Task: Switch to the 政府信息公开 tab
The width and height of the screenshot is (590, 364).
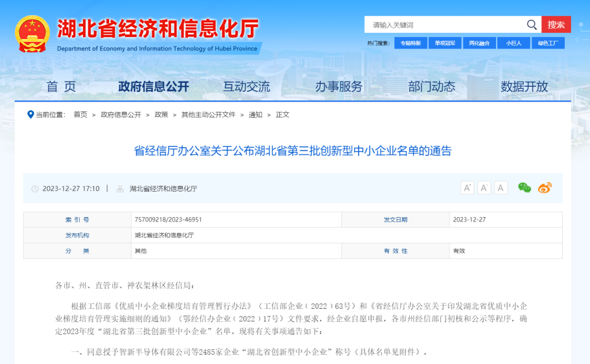Action: click(152, 86)
